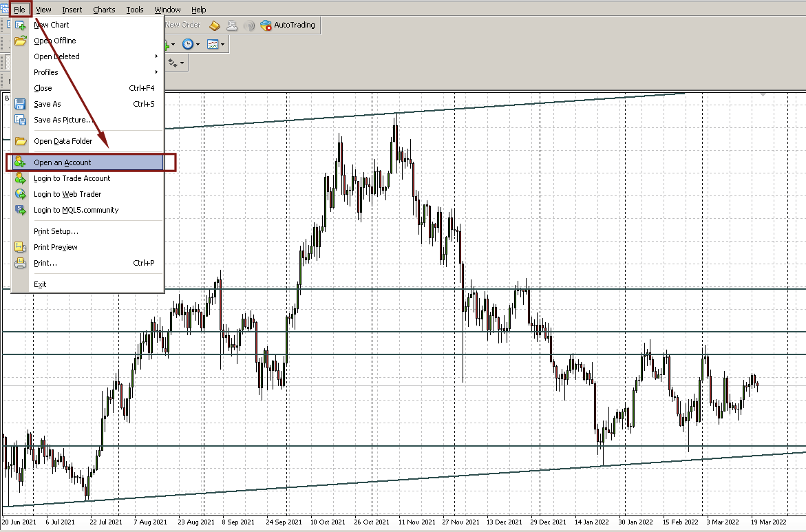Viewport: 806px width, 532px height.
Task: Click the 14 Jan 2022 date label
Action: click(x=592, y=522)
